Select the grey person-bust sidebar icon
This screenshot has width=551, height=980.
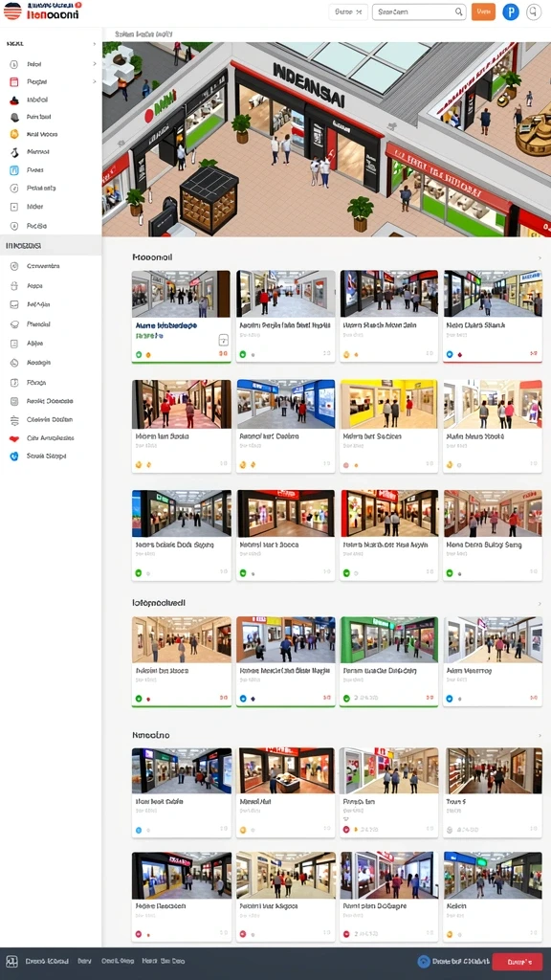coord(14,117)
